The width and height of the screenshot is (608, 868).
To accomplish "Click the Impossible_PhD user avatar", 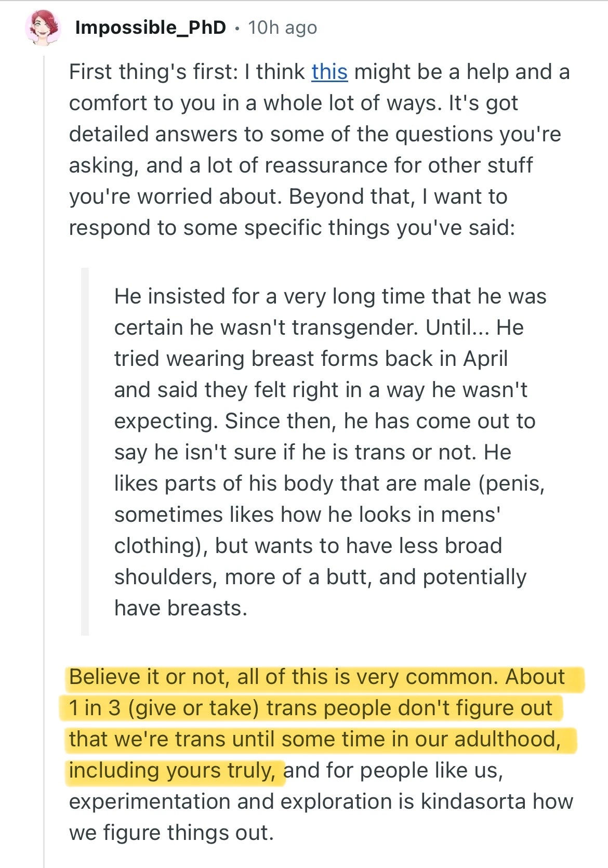I will 43,28.
